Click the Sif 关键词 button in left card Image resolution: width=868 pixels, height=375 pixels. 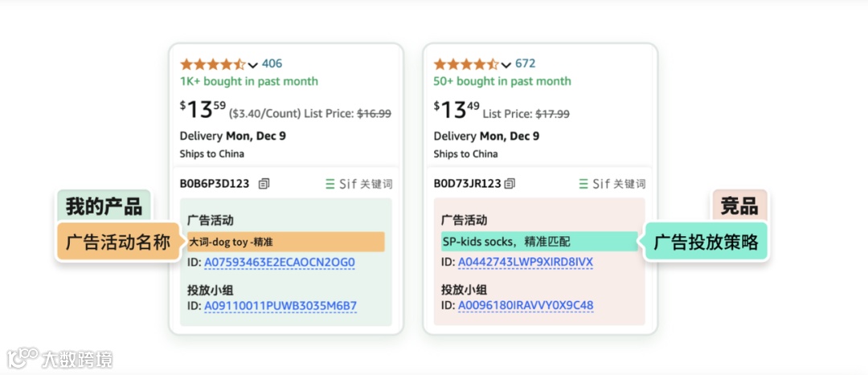pos(359,184)
